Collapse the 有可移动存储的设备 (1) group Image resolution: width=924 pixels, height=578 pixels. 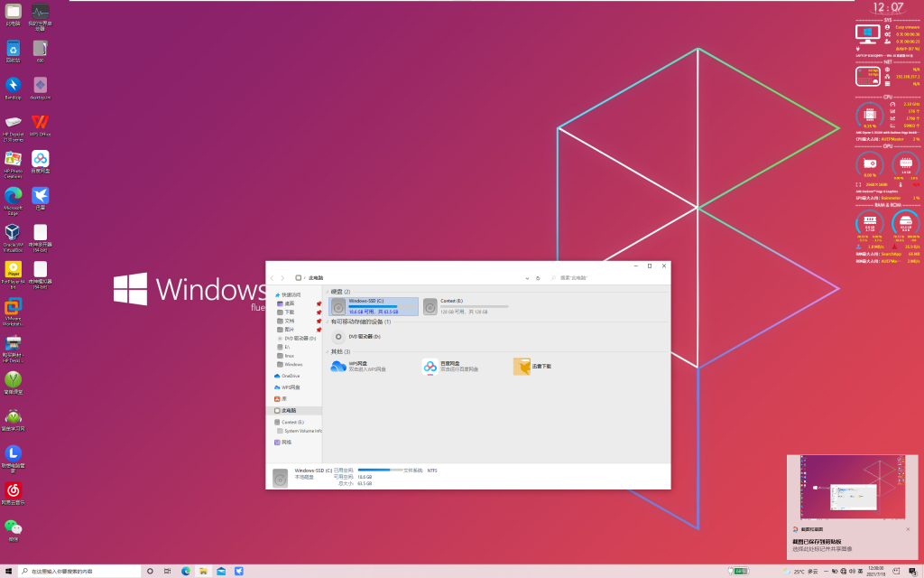tap(328, 322)
